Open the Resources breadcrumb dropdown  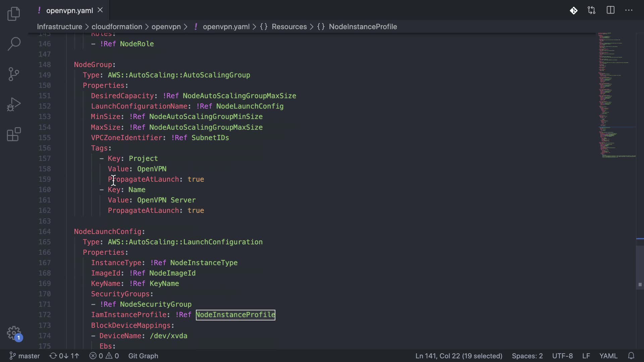[x=289, y=27]
